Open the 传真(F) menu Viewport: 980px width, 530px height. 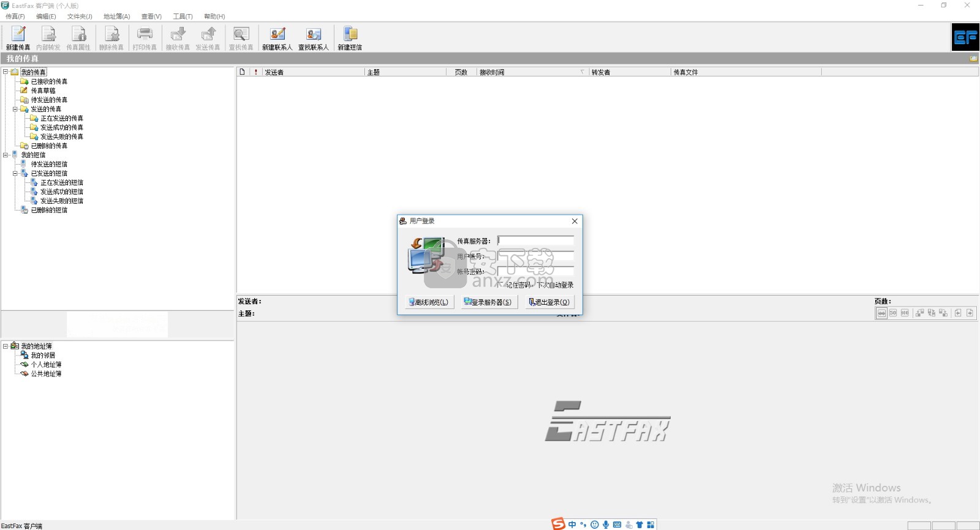(15, 17)
